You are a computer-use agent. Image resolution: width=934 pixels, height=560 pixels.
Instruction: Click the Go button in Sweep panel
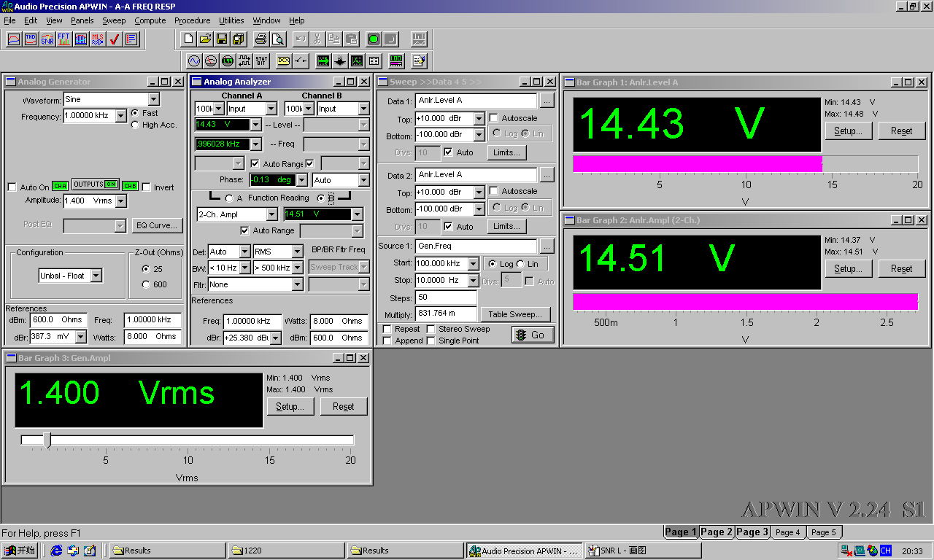pyautogui.click(x=532, y=335)
